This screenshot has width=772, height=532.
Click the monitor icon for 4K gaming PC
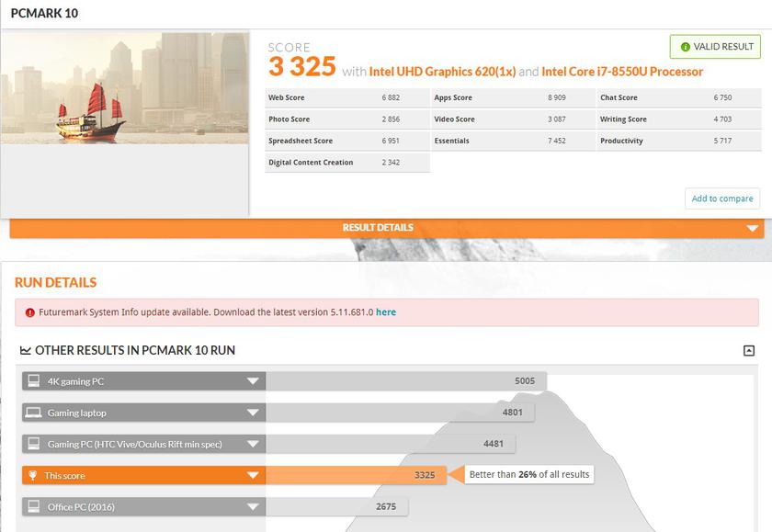(x=33, y=381)
